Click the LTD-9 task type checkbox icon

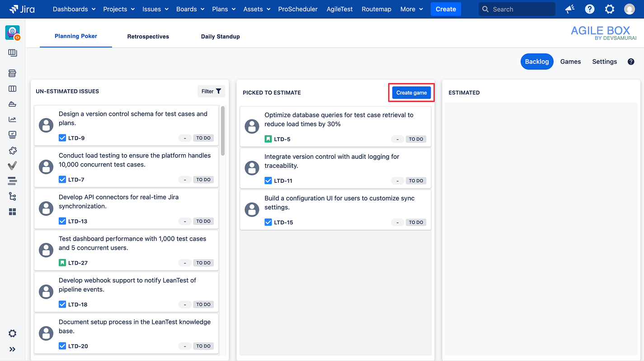click(62, 138)
